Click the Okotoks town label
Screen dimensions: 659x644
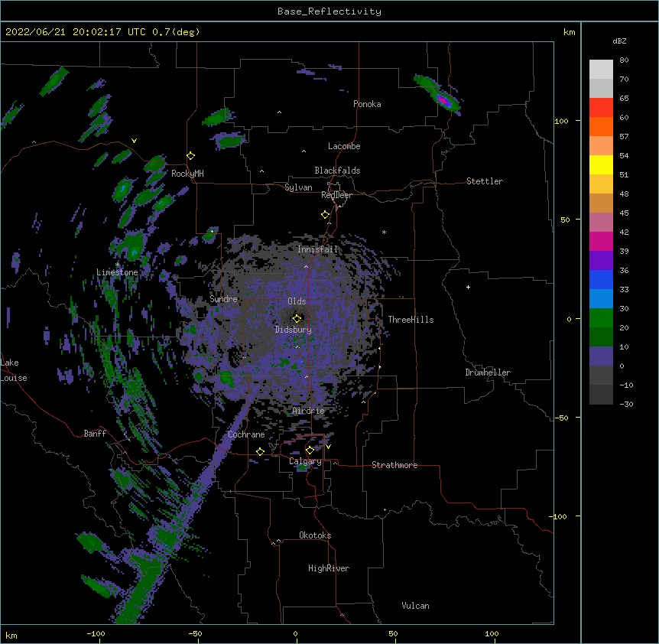point(315,535)
